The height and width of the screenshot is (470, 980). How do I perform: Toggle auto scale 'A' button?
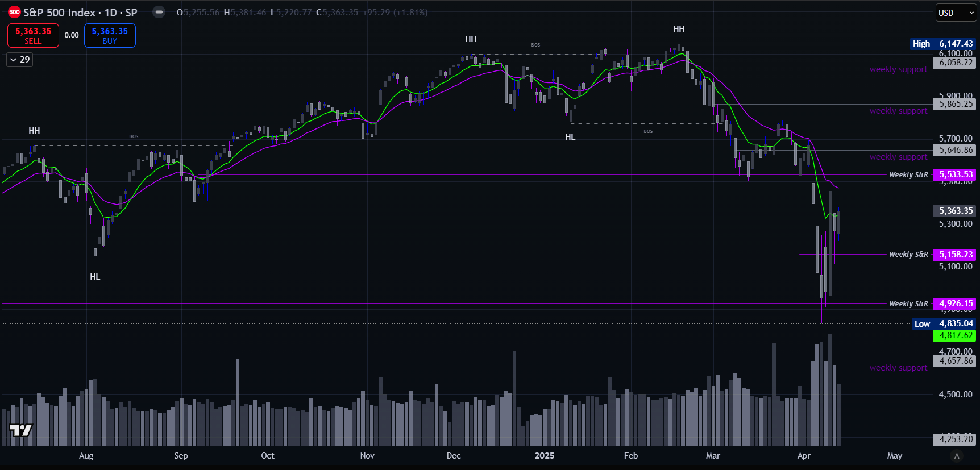pyautogui.click(x=957, y=456)
